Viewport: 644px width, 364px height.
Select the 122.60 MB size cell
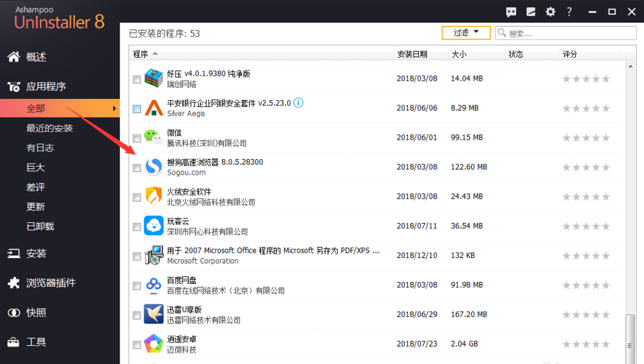click(x=469, y=167)
